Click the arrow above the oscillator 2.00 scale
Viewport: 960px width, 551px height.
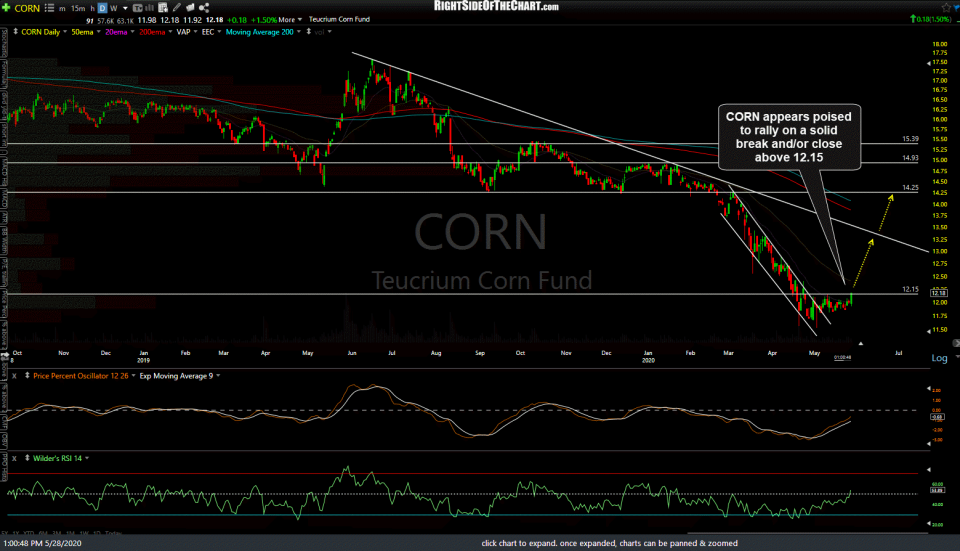[x=929, y=388]
